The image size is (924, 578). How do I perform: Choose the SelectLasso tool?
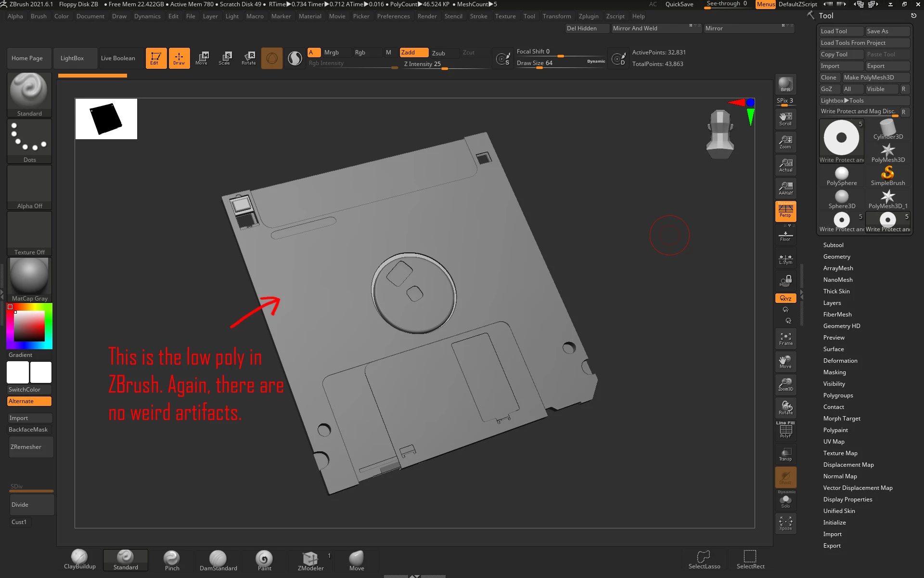tap(704, 560)
